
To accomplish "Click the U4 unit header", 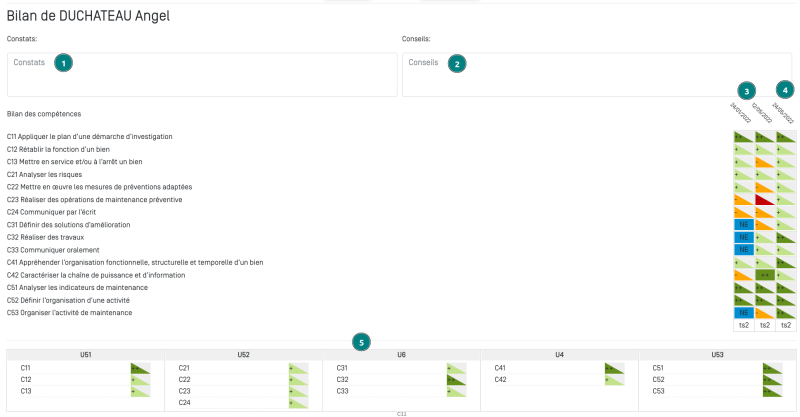I will click(x=559, y=354).
